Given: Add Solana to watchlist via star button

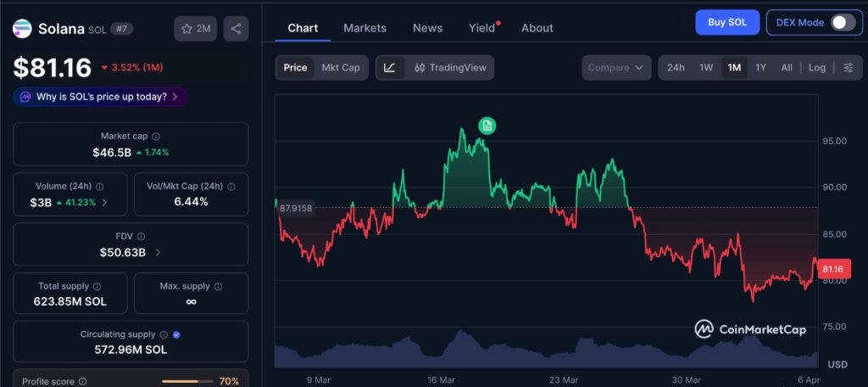Looking at the screenshot, I should click(196, 29).
